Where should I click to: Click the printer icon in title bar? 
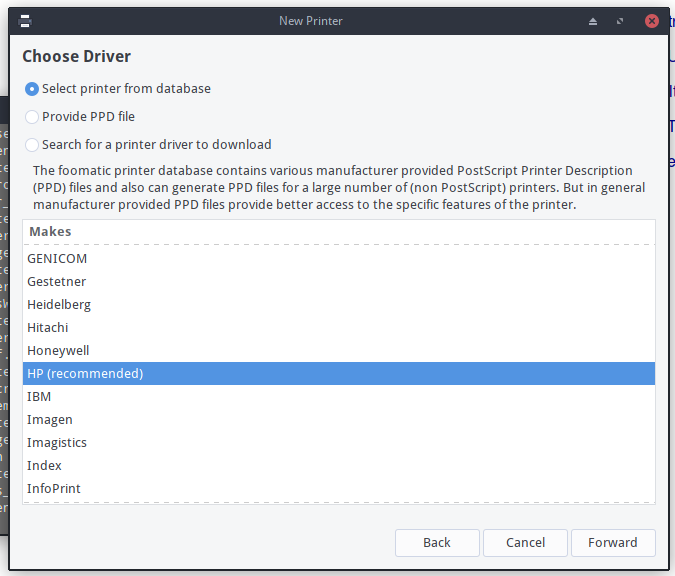click(25, 21)
